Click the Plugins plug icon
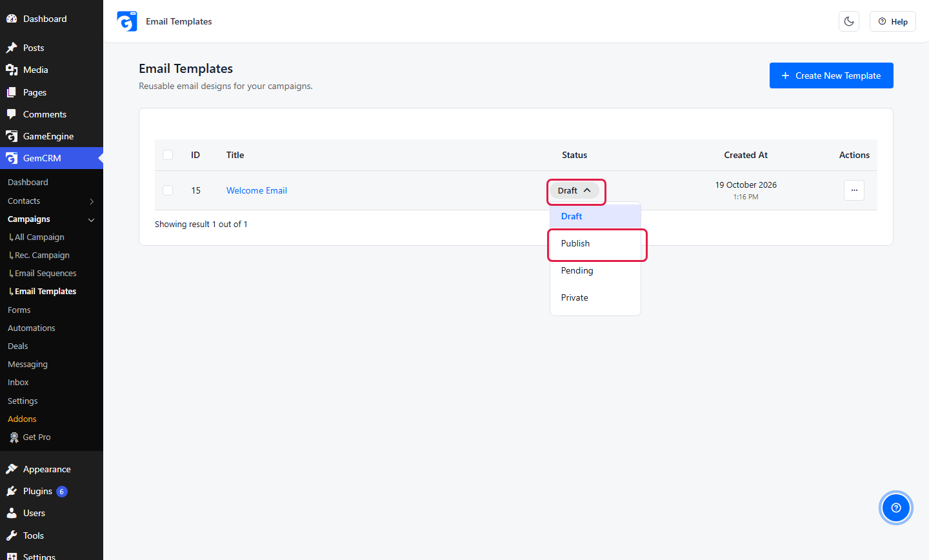 (x=12, y=491)
